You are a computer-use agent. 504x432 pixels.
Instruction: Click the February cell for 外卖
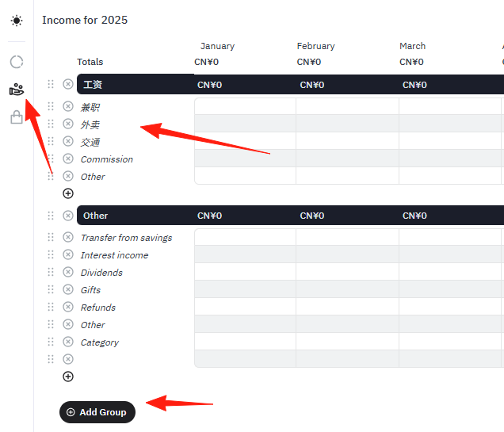point(347,124)
